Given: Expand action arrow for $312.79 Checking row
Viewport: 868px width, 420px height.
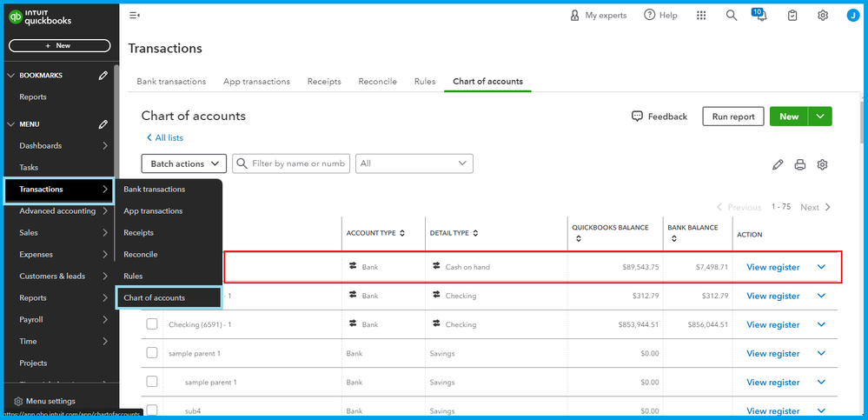Looking at the screenshot, I should pyautogui.click(x=821, y=296).
